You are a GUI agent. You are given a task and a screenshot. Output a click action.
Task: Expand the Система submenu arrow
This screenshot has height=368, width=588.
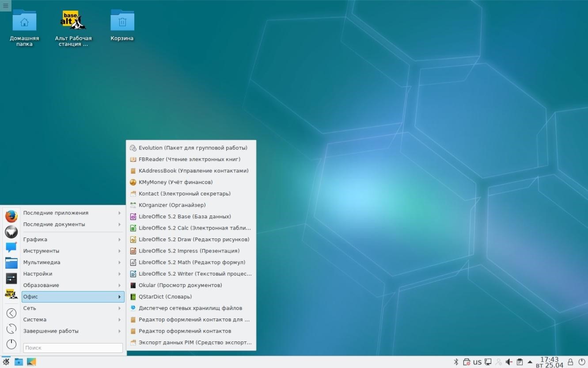click(120, 320)
